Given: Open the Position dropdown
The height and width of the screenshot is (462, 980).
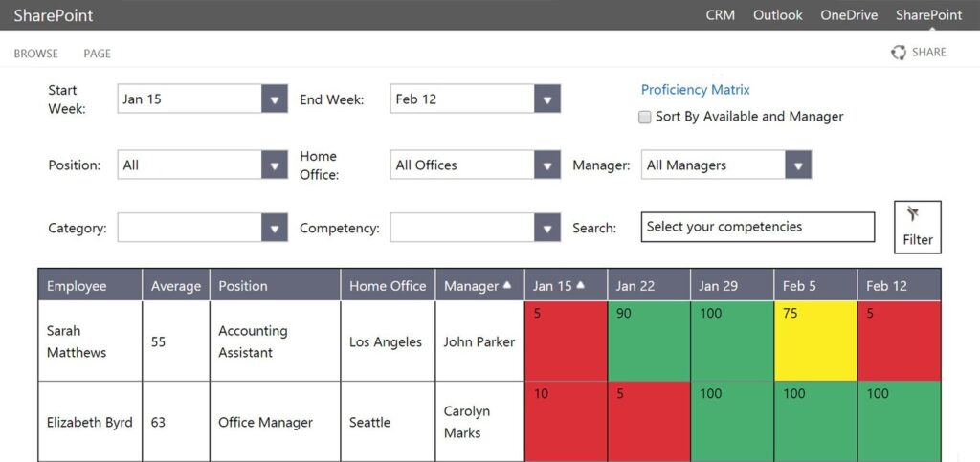Looking at the screenshot, I should [x=275, y=165].
